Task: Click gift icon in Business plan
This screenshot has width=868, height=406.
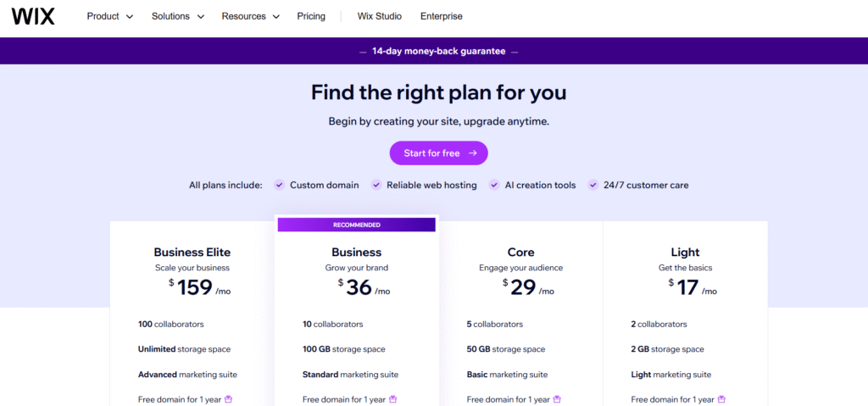Action: click(392, 399)
